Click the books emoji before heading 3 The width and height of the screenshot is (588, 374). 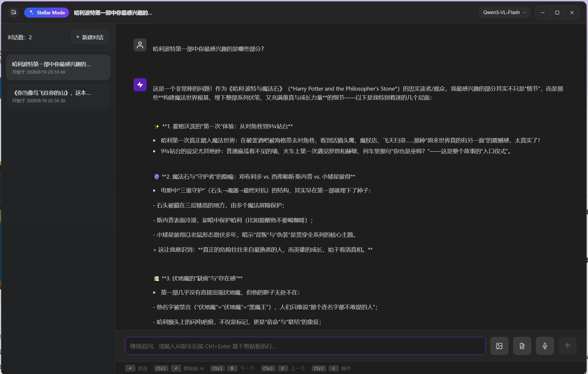pos(157,278)
